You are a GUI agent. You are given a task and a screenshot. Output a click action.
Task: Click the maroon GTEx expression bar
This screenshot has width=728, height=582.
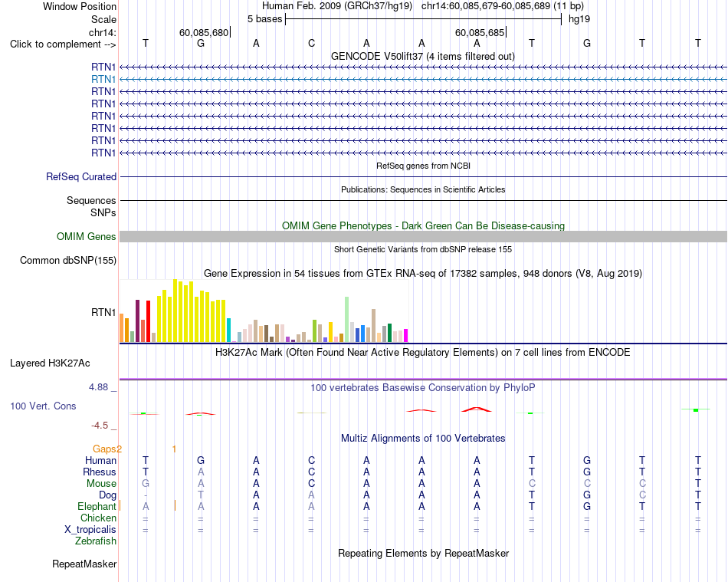tap(137, 321)
